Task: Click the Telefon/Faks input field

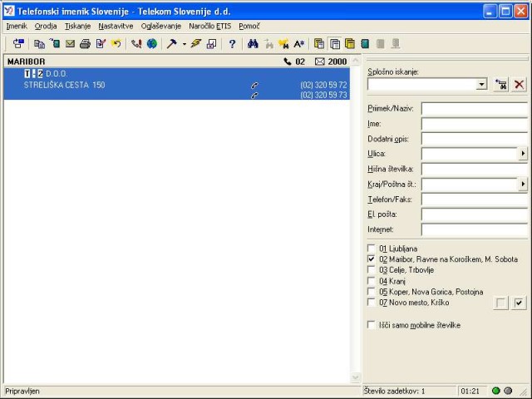Action: [x=475, y=199]
